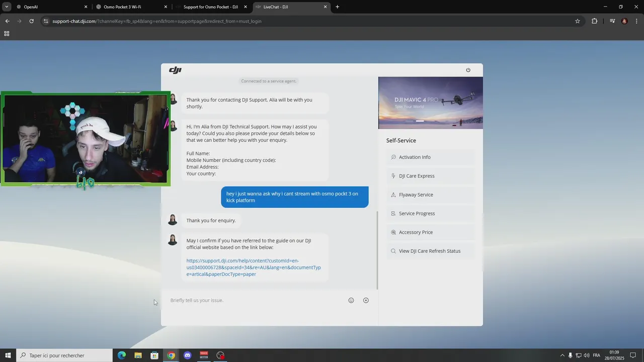Open Microsoft Store from the taskbar
The height and width of the screenshot is (362, 644).
(x=154, y=355)
